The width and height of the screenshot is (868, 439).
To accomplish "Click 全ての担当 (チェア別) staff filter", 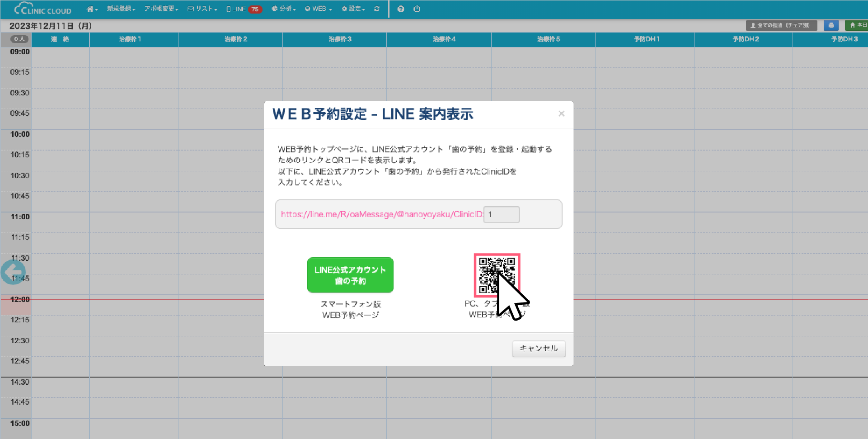I will pos(781,25).
